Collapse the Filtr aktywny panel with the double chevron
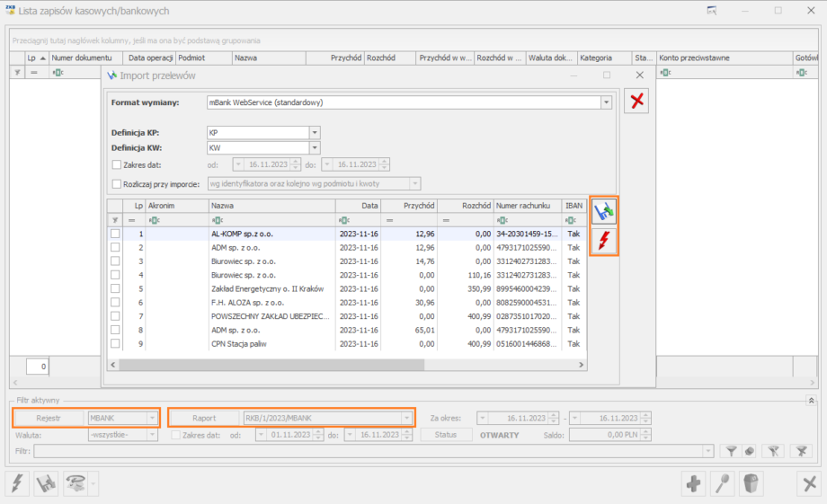Screen dimensions: 827x504 coord(811,401)
